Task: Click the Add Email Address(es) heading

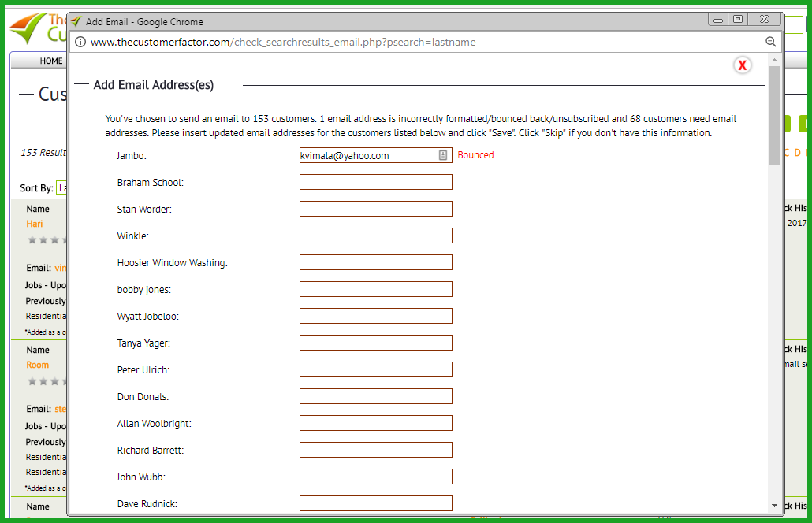Action: pyautogui.click(x=153, y=85)
